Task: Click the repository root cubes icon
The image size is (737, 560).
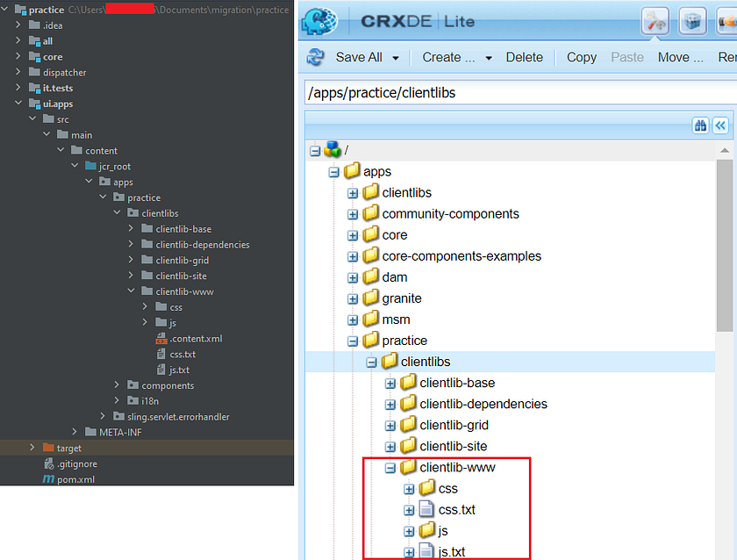Action: click(333, 149)
